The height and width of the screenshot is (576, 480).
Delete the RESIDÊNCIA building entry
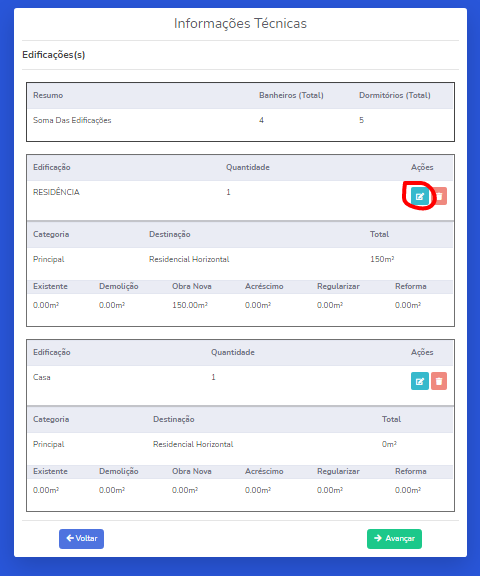coord(439,196)
